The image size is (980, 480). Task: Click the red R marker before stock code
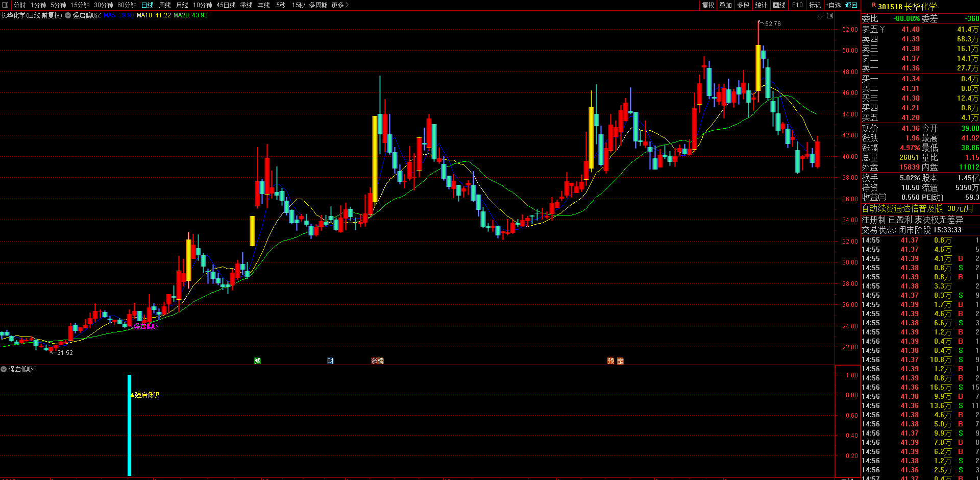click(x=874, y=5)
